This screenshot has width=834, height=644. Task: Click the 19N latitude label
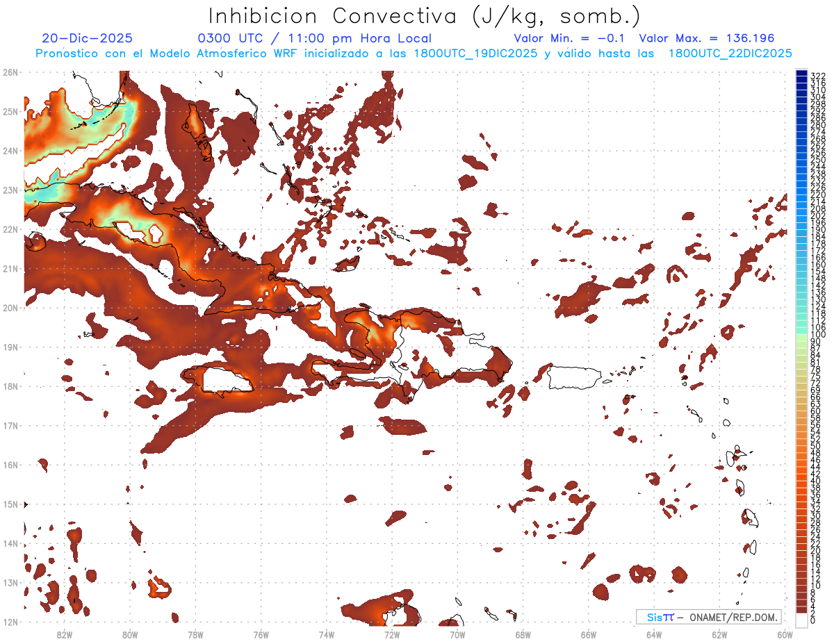[10, 347]
